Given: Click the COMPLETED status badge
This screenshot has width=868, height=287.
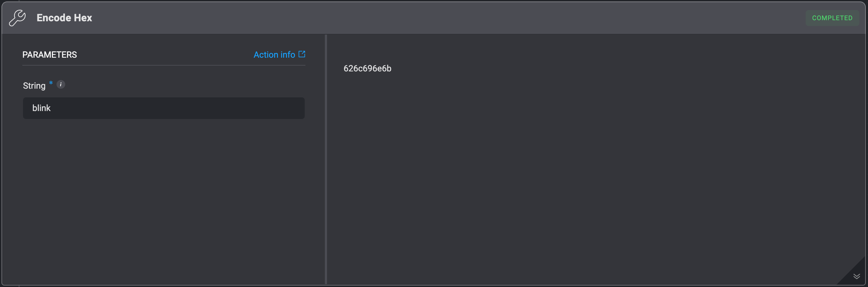Looking at the screenshot, I should [832, 18].
